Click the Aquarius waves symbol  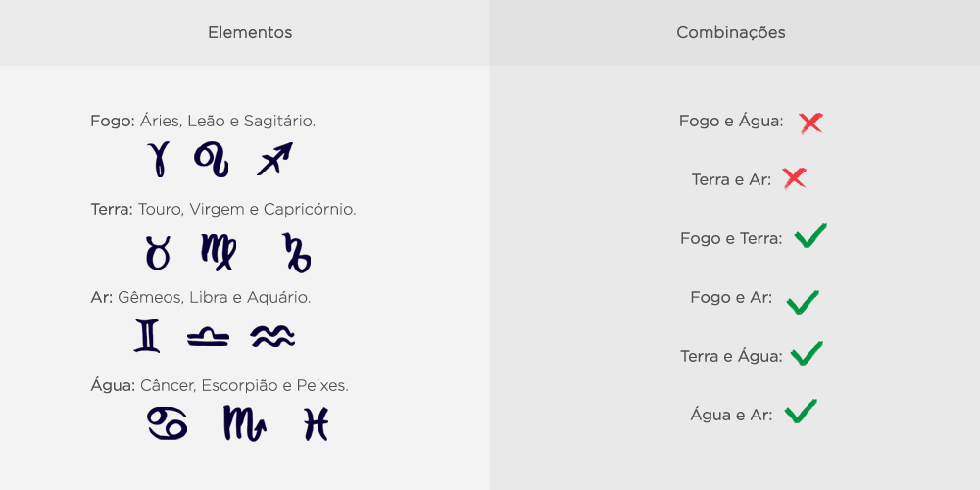coord(271,337)
